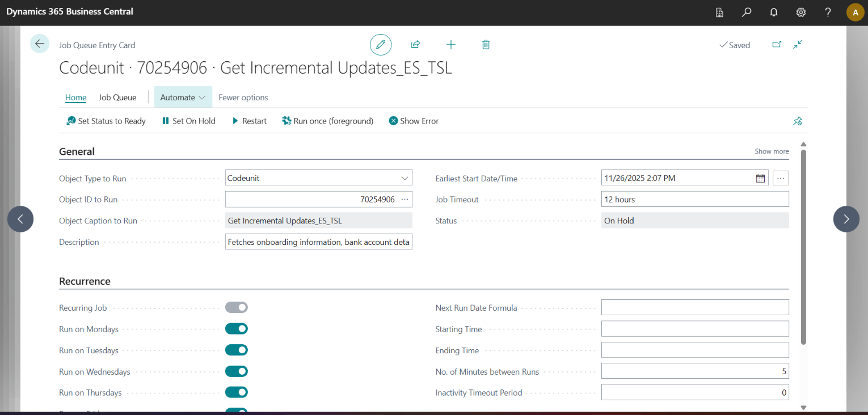
Task: Delete entry using trash icon
Action: coord(486,44)
